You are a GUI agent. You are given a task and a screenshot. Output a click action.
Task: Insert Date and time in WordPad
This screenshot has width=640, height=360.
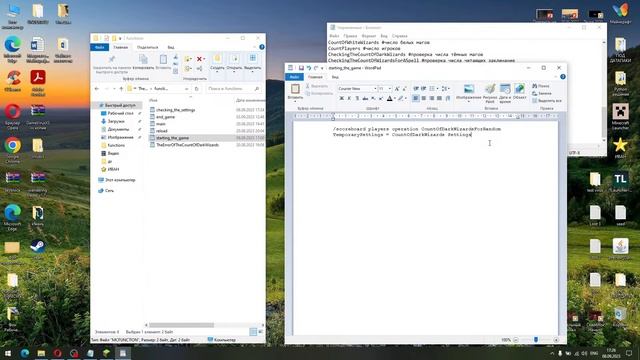tap(505, 93)
